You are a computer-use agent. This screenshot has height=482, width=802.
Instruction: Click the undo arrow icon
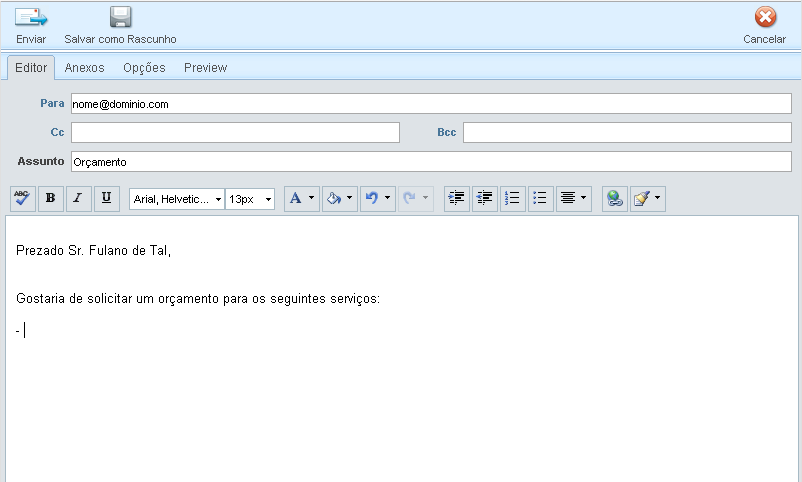372,198
